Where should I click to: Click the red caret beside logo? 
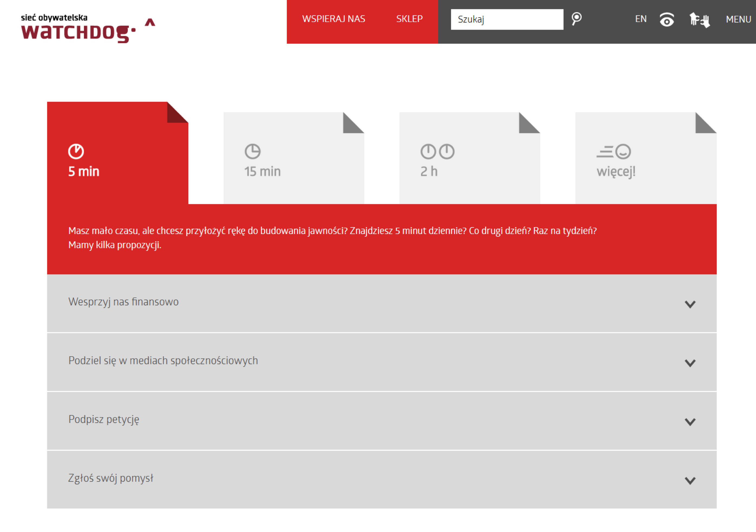(x=150, y=23)
